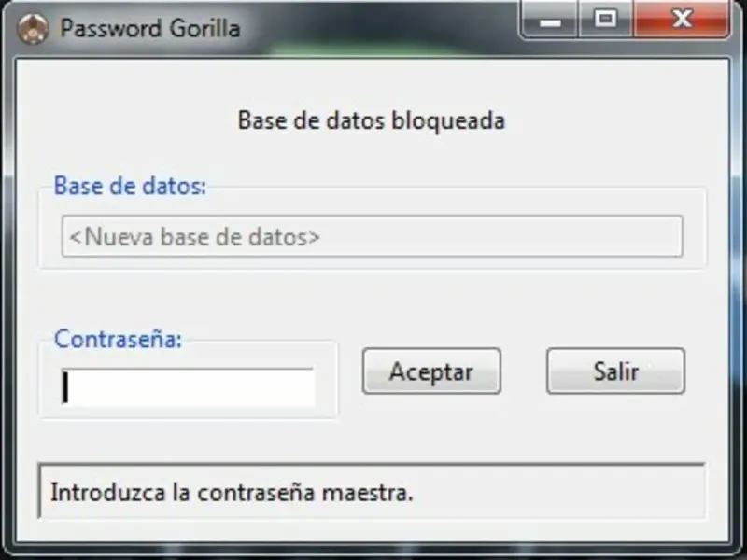Image resolution: width=747 pixels, height=560 pixels.
Task: Select the "Base de datos:" group label
Action: click(x=130, y=185)
